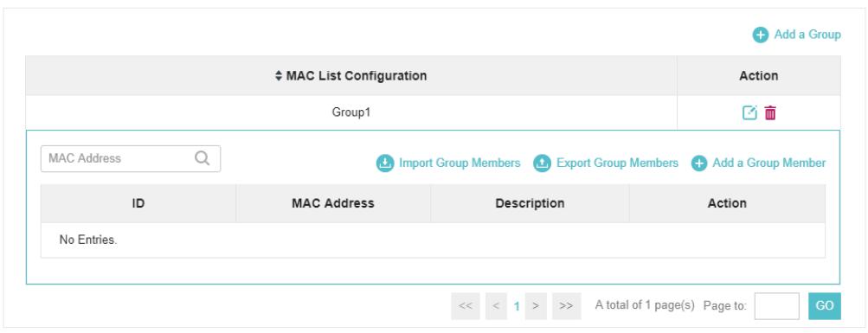The height and width of the screenshot is (333, 868).
Task: Click the Export Group Members upload icon
Action: [x=542, y=163]
